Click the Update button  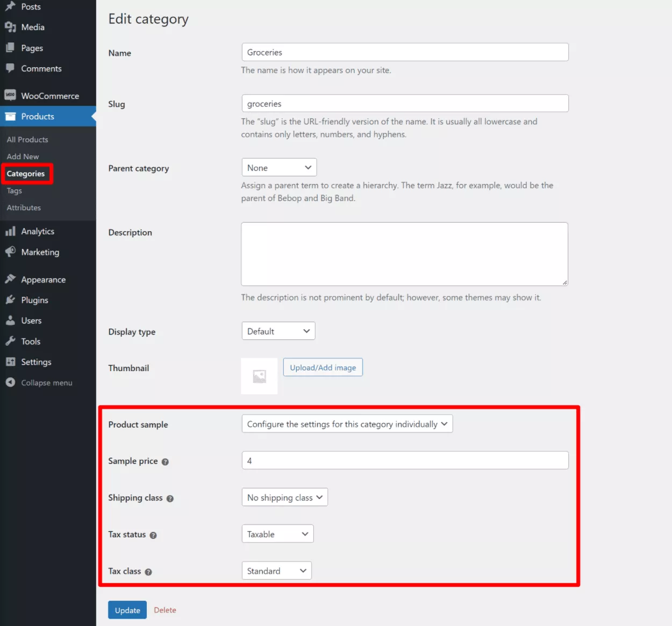pos(127,610)
